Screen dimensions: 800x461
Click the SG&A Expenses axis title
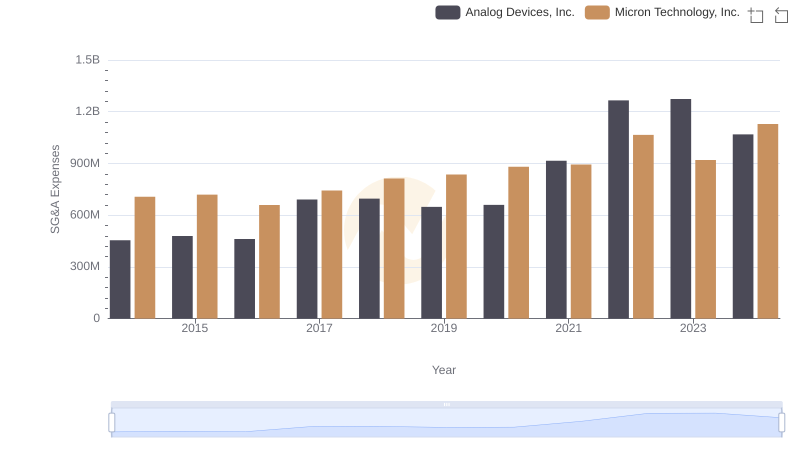(55, 189)
